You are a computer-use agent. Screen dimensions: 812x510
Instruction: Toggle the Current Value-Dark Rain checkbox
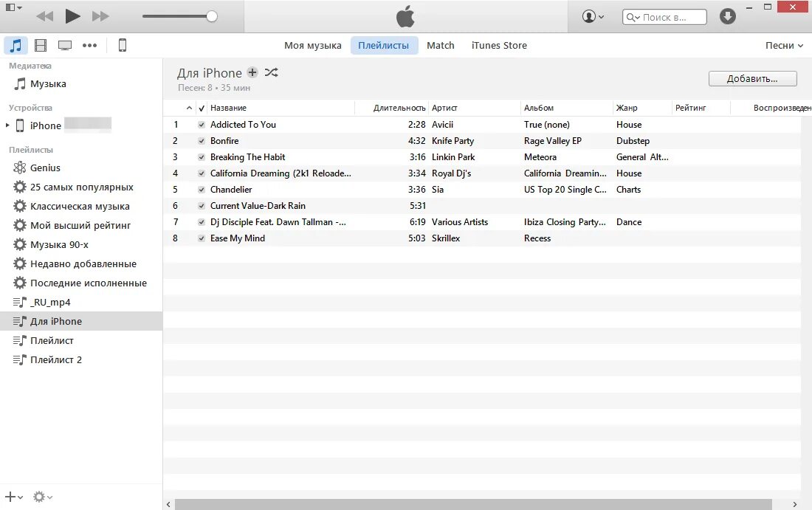click(x=202, y=206)
